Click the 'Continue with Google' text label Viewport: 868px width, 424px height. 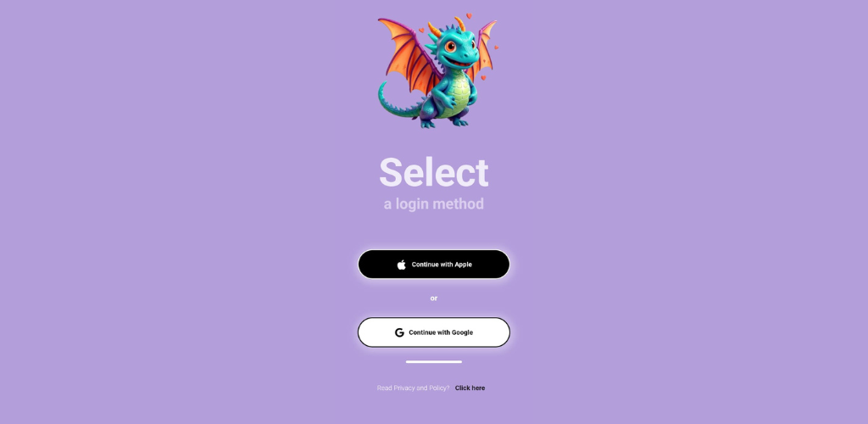pos(441,332)
